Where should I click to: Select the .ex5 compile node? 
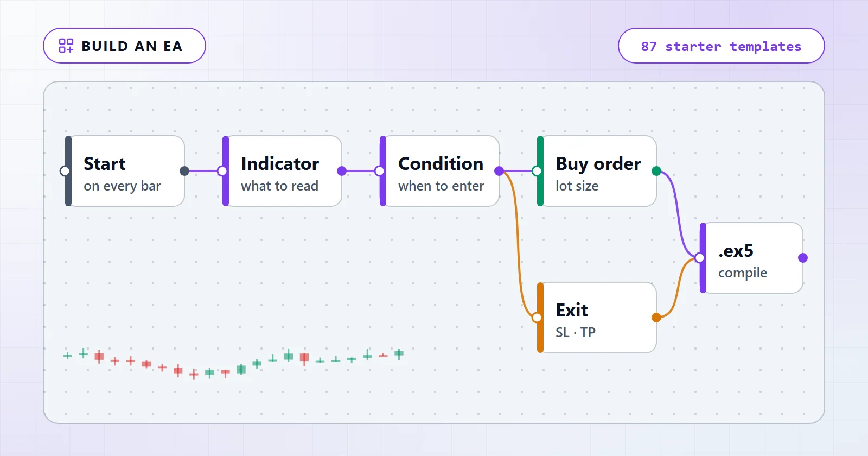751,258
